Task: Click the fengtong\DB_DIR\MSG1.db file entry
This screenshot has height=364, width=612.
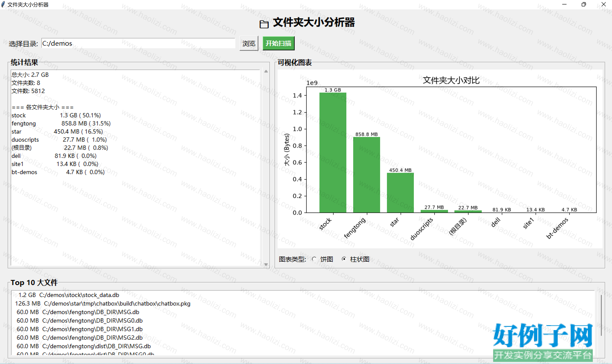Action: (79, 329)
